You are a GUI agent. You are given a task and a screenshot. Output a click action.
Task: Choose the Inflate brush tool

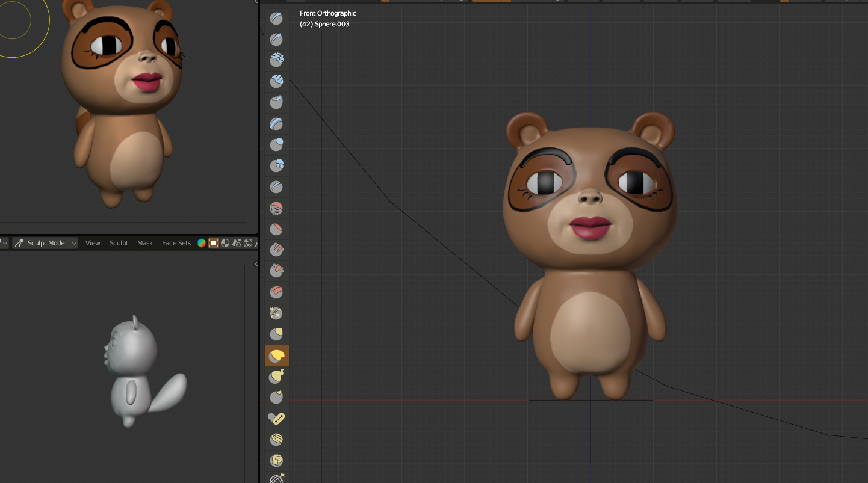tap(276, 144)
